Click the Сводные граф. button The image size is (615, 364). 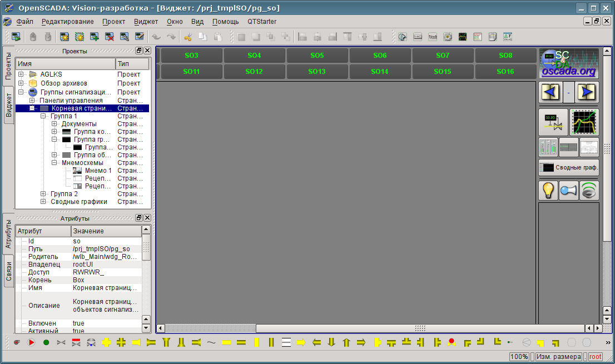click(x=569, y=167)
